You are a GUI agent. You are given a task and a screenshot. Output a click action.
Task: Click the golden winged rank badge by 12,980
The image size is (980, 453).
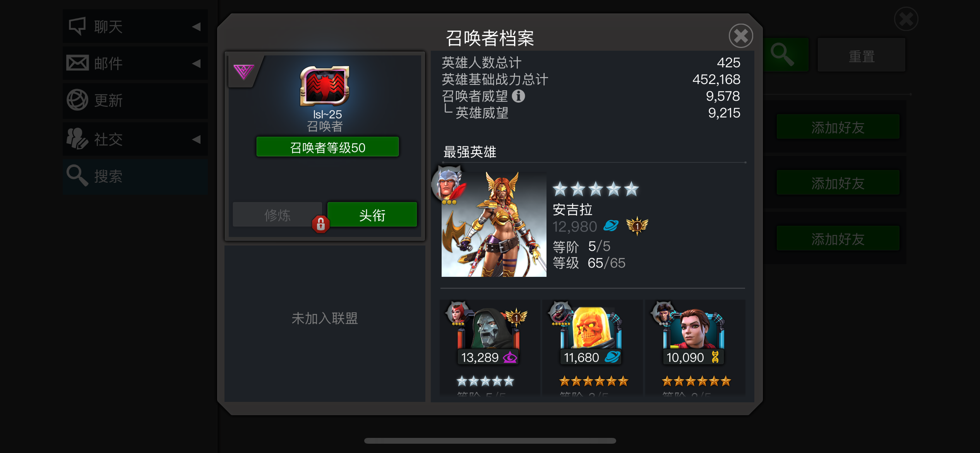tap(637, 225)
